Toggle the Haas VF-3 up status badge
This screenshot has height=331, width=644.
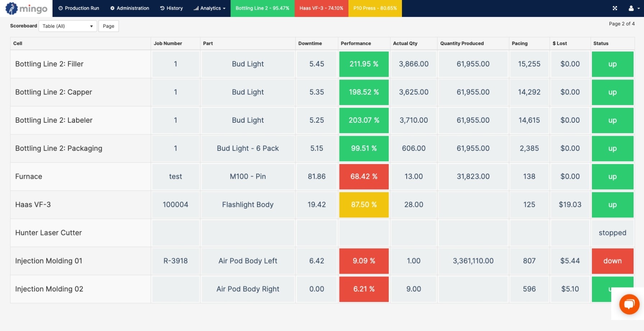coord(612,204)
